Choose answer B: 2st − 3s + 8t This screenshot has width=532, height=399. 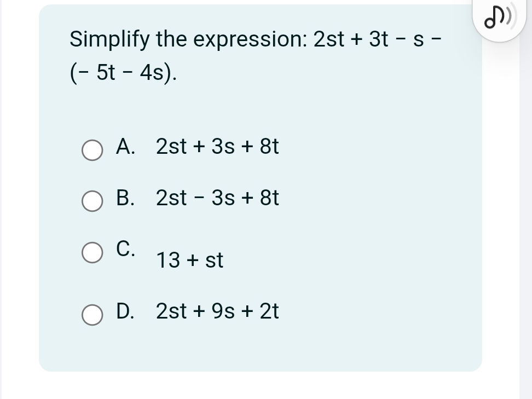tap(217, 198)
